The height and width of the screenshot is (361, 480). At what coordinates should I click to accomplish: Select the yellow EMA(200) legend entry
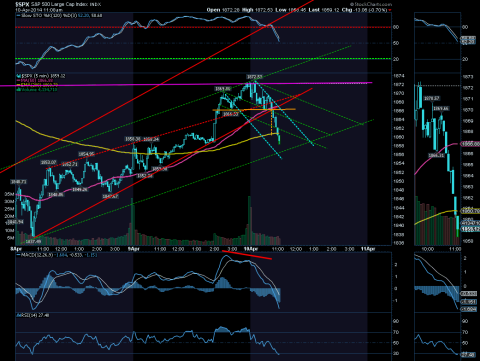(37, 85)
